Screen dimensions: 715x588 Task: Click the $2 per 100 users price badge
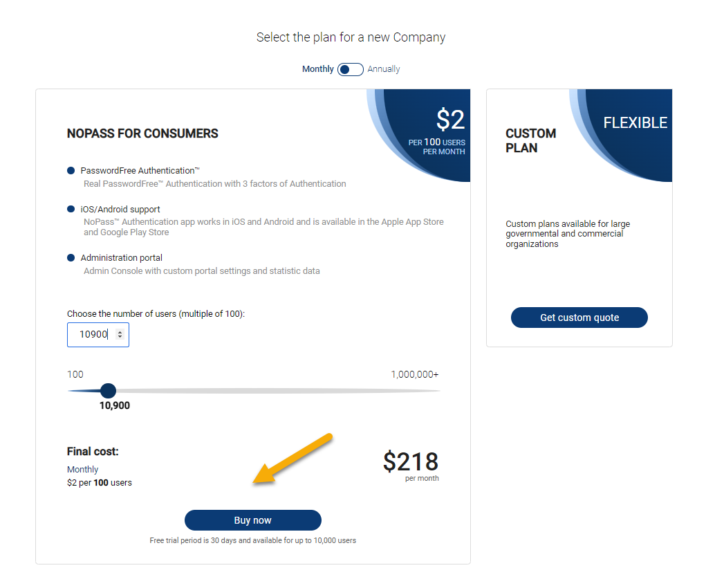[x=436, y=131]
